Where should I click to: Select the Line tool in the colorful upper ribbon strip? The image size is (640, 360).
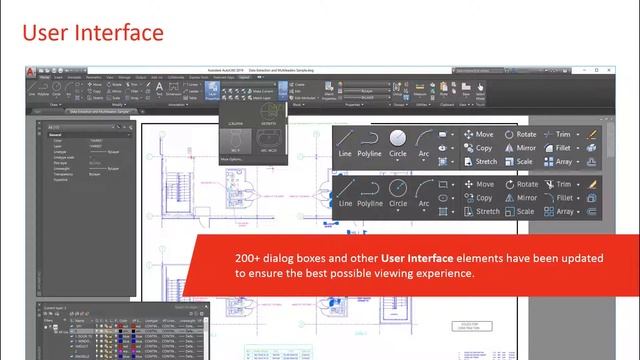[x=344, y=143]
